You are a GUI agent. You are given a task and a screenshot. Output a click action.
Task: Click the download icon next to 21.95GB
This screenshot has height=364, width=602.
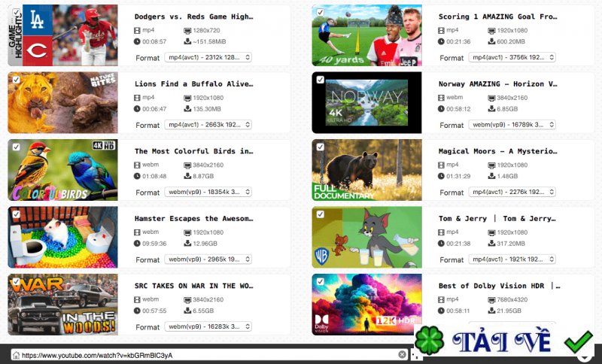point(491,311)
